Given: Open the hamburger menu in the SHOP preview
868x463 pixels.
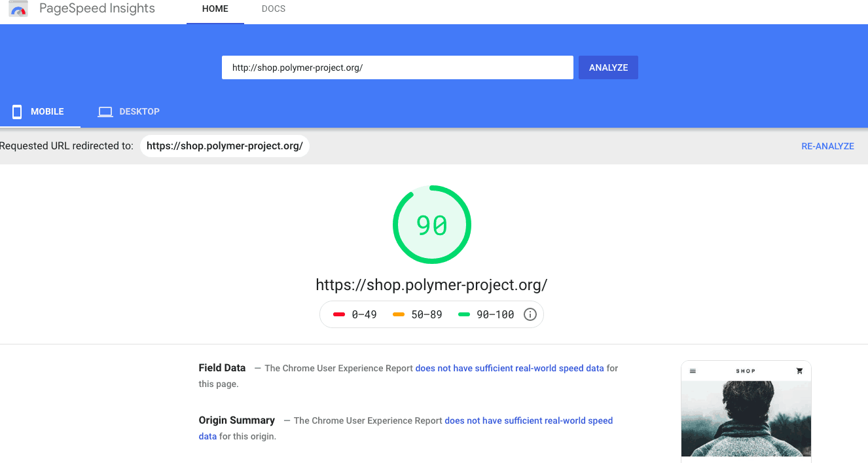Looking at the screenshot, I should pyautogui.click(x=693, y=371).
